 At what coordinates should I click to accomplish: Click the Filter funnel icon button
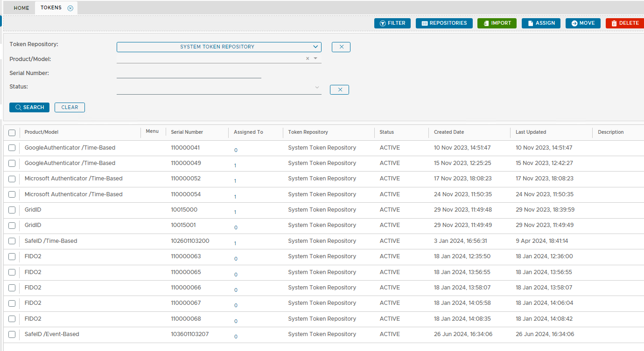point(392,23)
